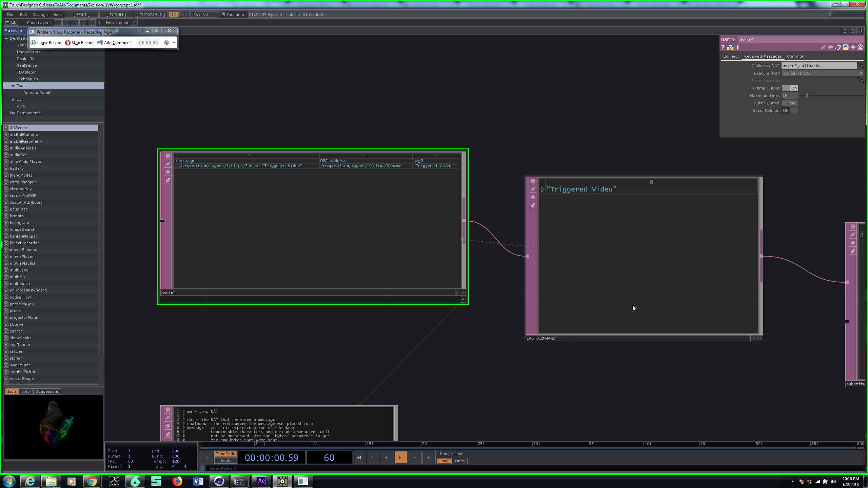Click the After Effects taskbar icon
This screenshot has width=868, height=488.
[261, 481]
